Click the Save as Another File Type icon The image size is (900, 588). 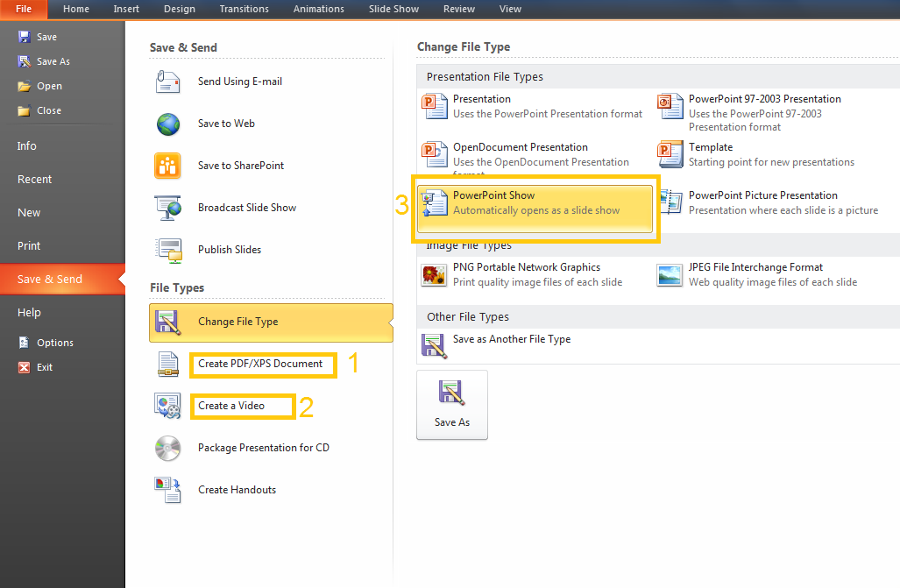(435, 346)
